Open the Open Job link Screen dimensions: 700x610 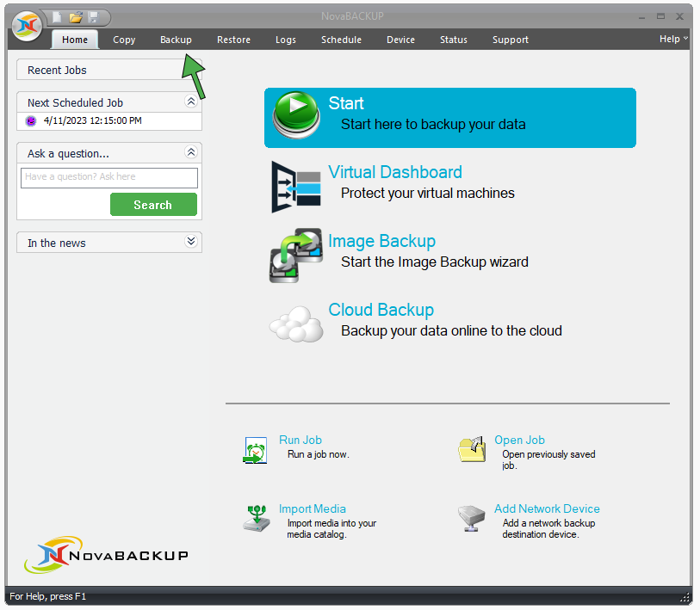pyautogui.click(x=519, y=440)
